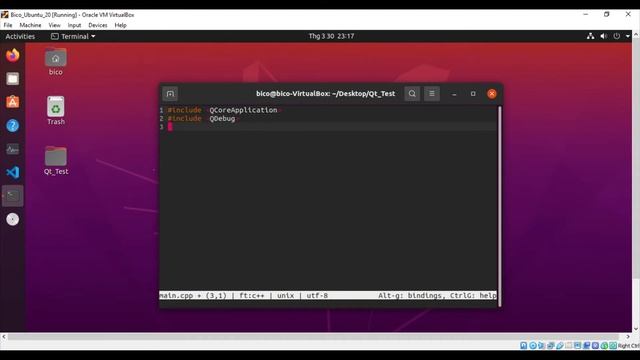Open the terminal hamburger menu
The width and height of the screenshot is (640, 360).
coord(431,93)
